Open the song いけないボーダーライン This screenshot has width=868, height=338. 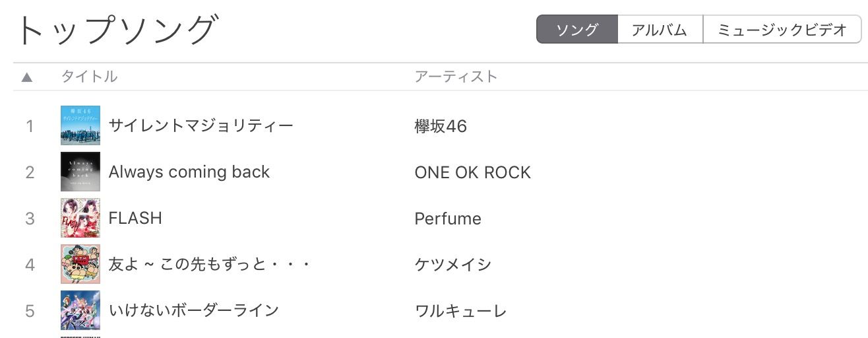(194, 310)
